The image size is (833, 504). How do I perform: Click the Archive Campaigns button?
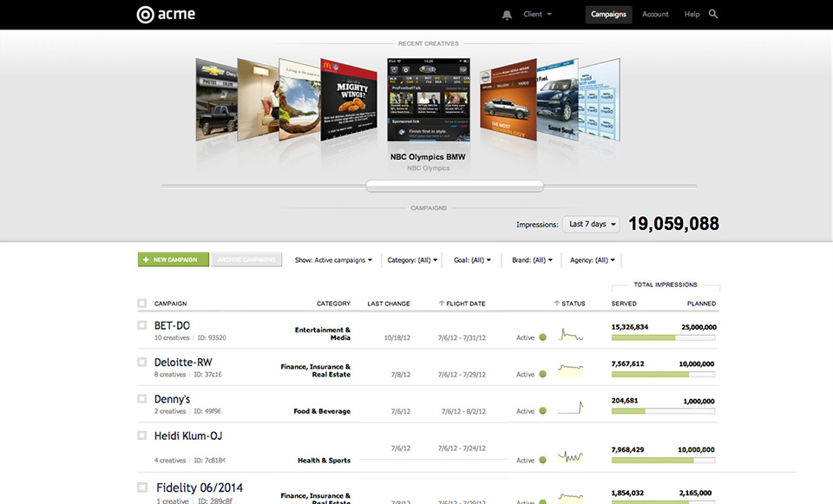pos(246,259)
